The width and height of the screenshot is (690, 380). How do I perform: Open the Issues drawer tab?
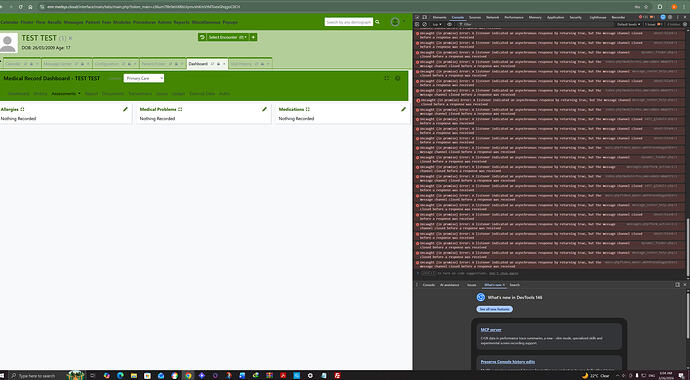472,285
